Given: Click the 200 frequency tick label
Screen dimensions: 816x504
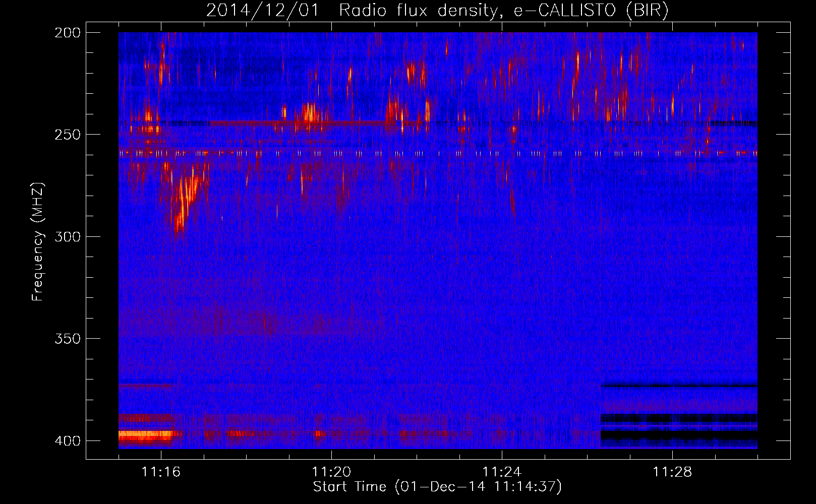Looking at the screenshot, I should point(68,33).
